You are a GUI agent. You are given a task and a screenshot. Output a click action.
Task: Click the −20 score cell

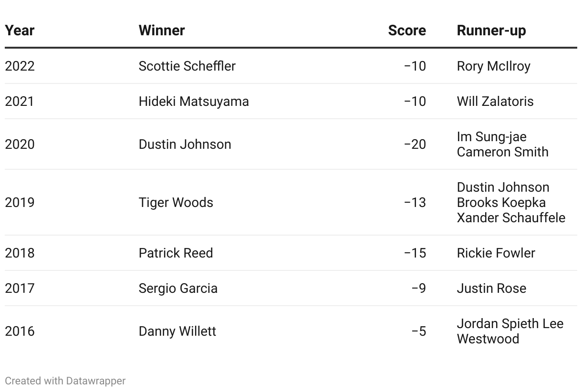[x=415, y=144]
